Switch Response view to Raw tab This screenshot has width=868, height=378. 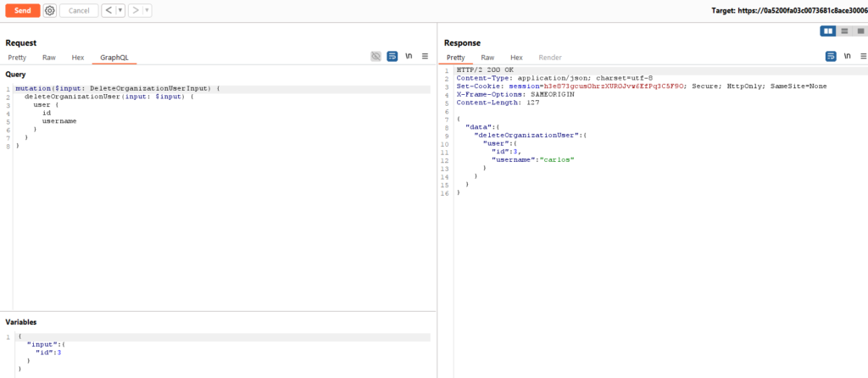coord(487,58)
